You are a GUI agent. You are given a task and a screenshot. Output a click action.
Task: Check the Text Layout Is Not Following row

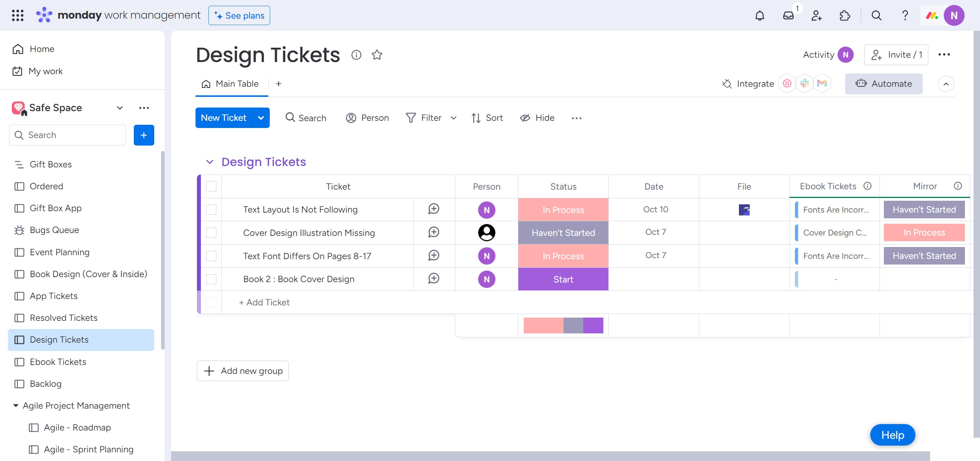click(211, 209)
